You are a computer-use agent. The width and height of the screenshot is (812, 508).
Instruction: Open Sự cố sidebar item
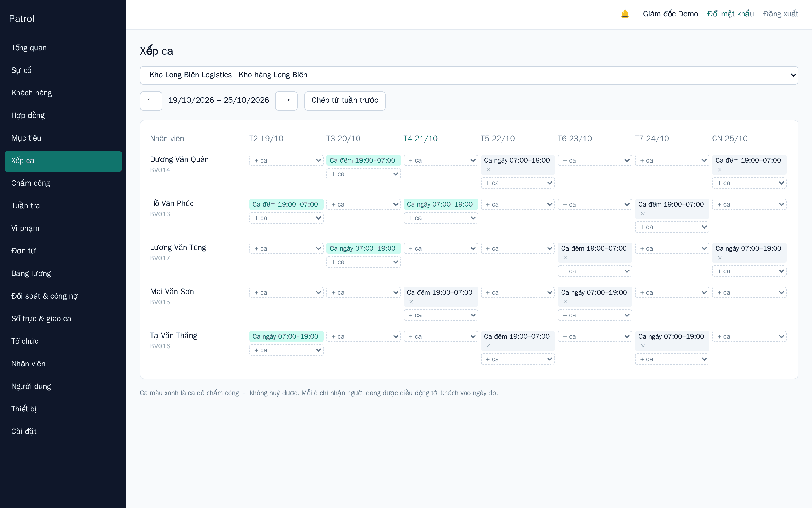tap(63, 70)
